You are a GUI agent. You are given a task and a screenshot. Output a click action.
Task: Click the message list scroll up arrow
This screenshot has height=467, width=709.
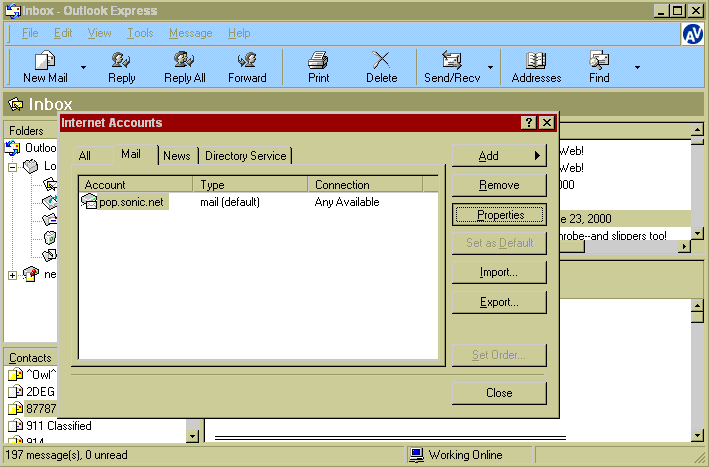tap(697, 130)
